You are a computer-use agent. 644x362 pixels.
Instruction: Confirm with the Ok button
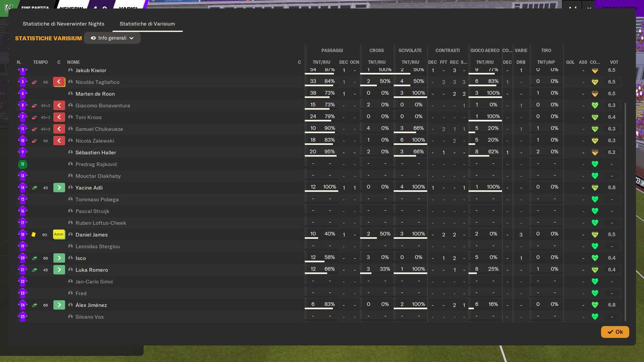pos(615,332)
